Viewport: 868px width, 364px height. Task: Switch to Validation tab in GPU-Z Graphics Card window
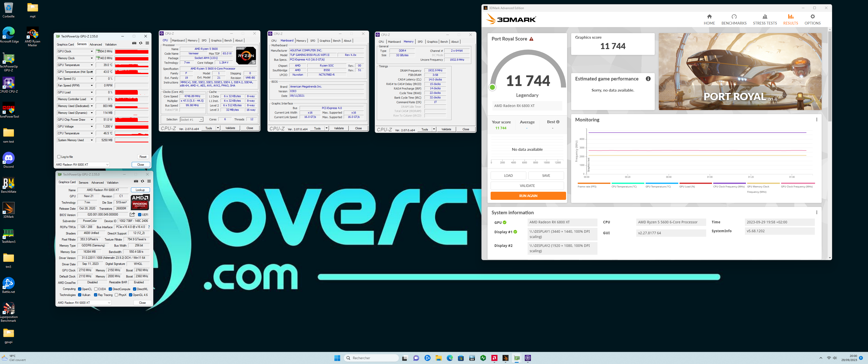click(x=112, y=183)
